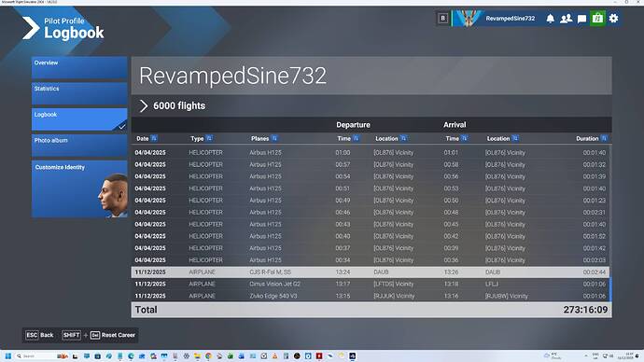Click the logbook list scrollbar

tap(610, 289)
